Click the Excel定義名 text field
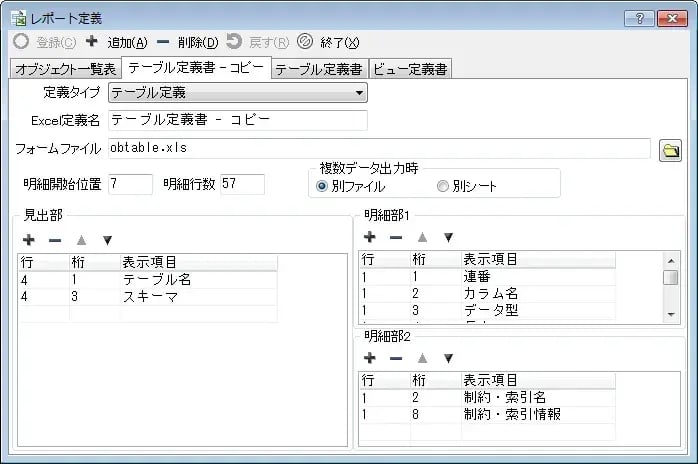 238,121
